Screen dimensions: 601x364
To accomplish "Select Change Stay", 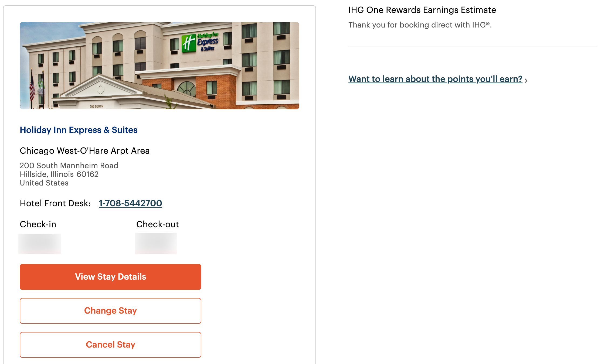I will pyautogui.click(x=110, y=311).
